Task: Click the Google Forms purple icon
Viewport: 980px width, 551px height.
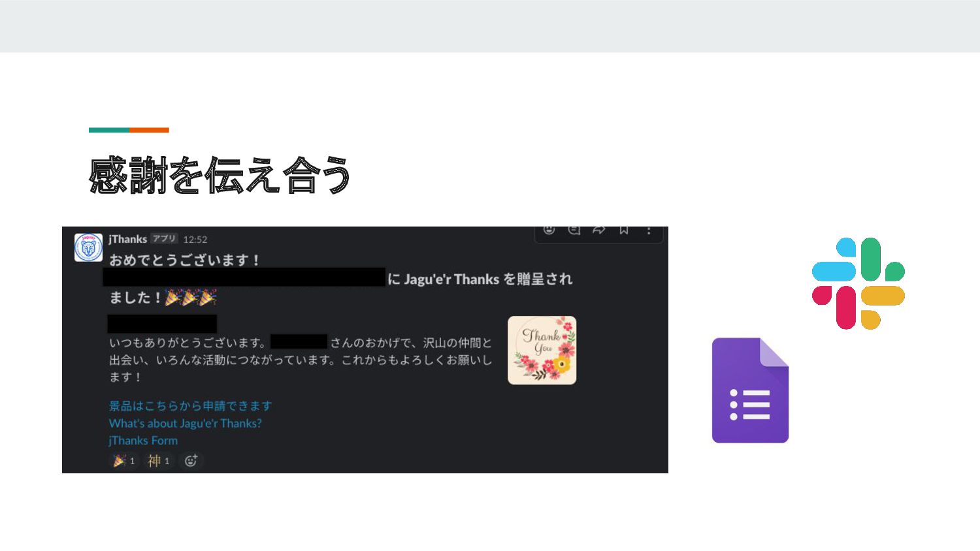Action: 750,390
